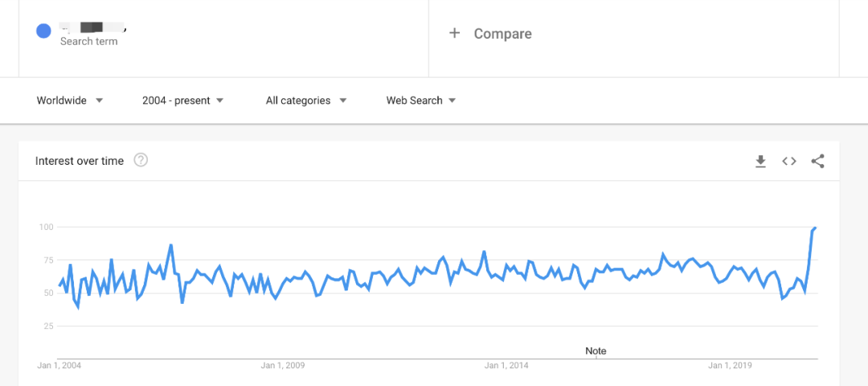The width and height of the screenshot is (868, 386).
Task: Select the Jan 1, 2009 axis label
Action: click(x=283, y=366)
